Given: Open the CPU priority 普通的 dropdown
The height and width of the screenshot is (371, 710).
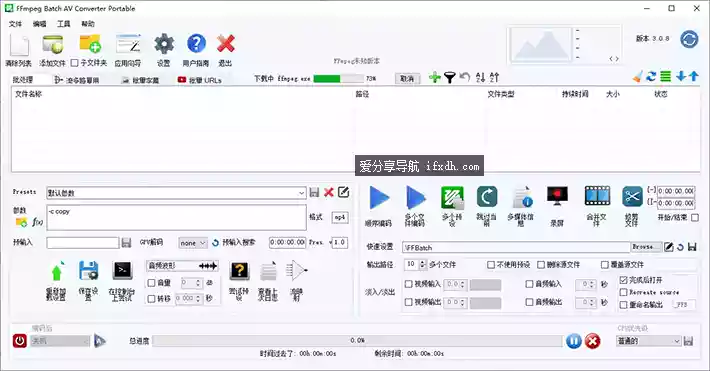Looking at the screenshot, I should click(648, 341).
